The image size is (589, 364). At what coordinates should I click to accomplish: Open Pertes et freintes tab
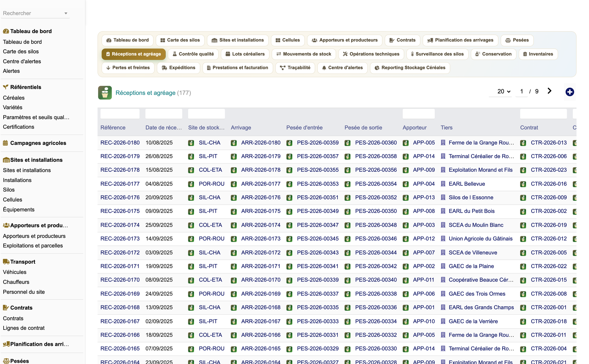click(128, 68)
